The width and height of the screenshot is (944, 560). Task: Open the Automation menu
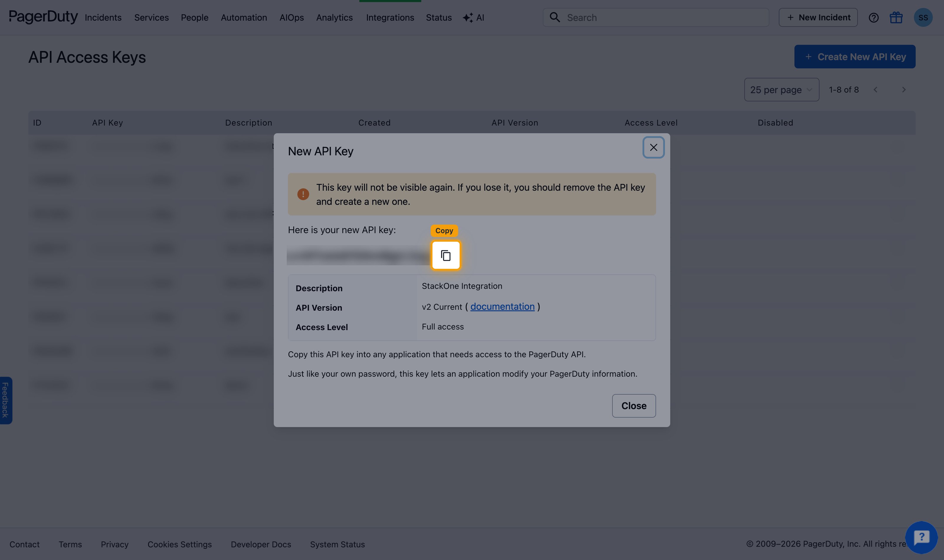[x=244, y=18]
